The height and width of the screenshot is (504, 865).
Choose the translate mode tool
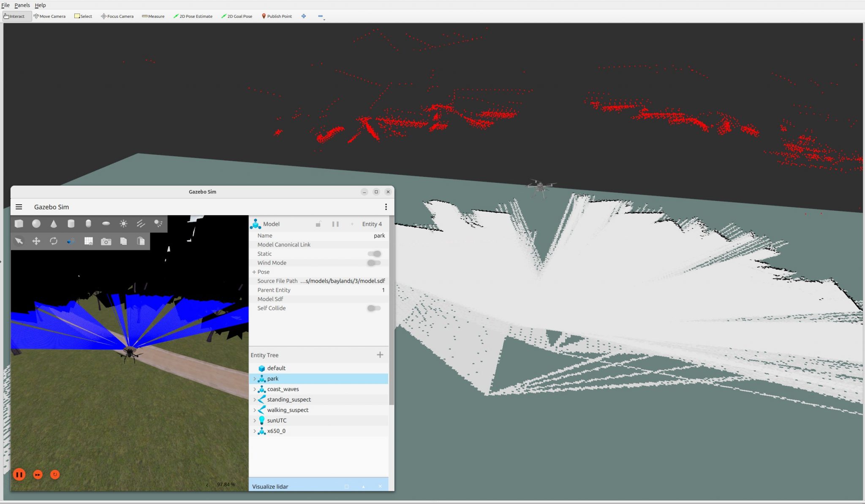click(36, 241)
